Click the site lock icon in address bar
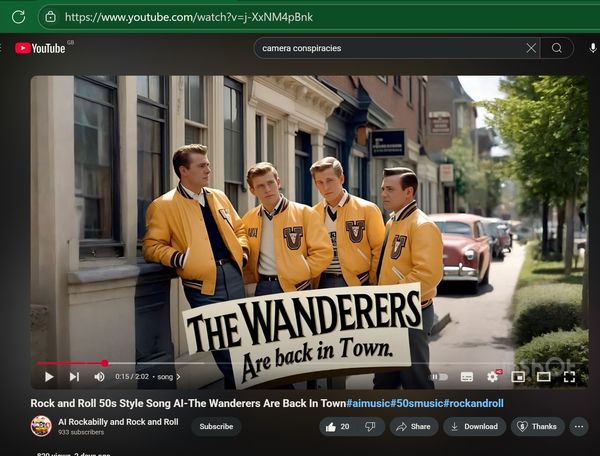The image size is (600, 456). [x=51, y=17]
